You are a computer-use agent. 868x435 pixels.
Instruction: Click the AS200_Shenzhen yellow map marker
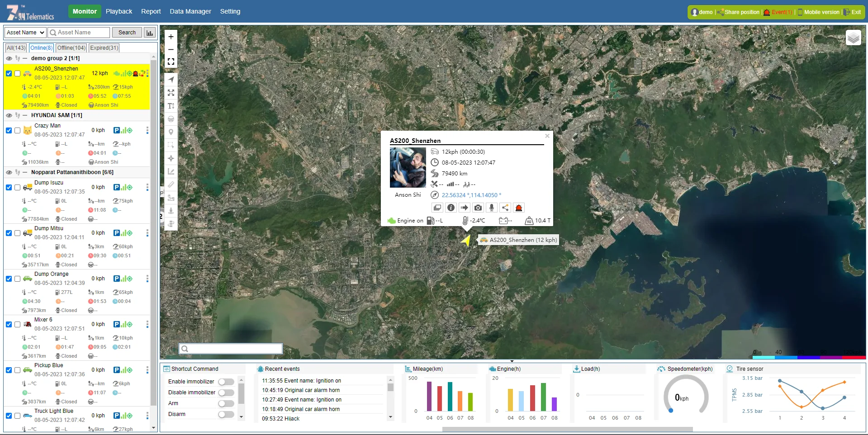465,240
